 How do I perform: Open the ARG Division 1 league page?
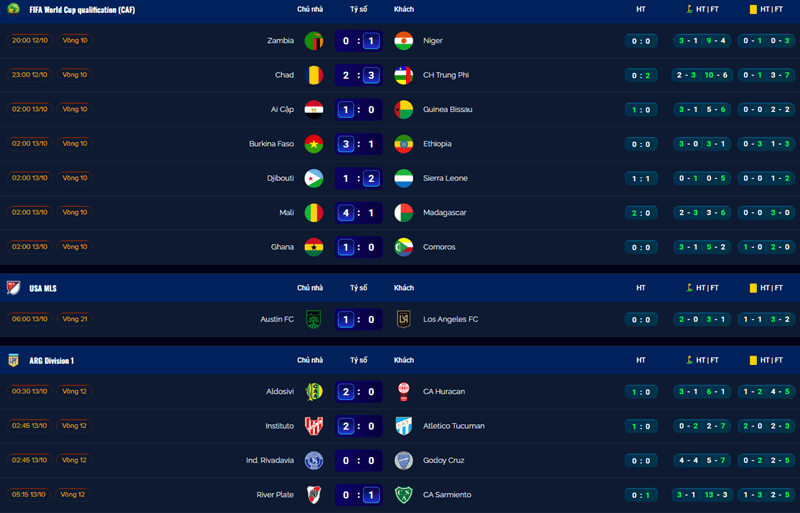click(51, 360)
